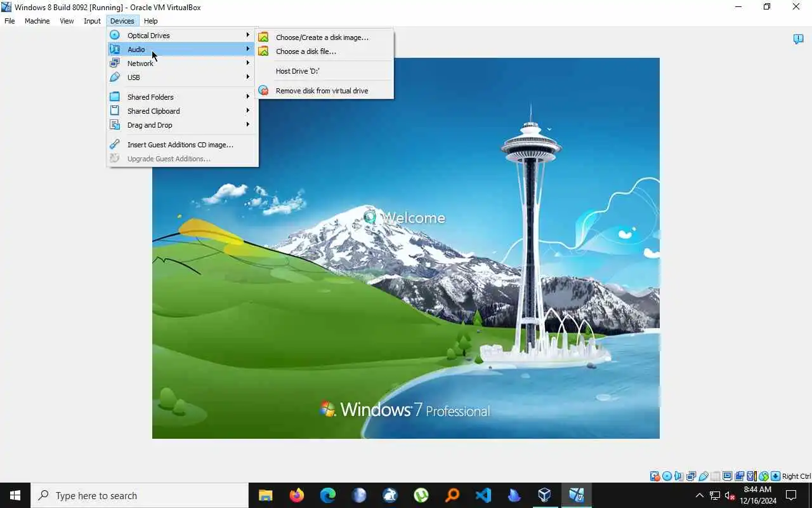Click the Right Ctrl host key label
Image resolution: width=812 pixels, height=508 pixels.
pos(796,476)
